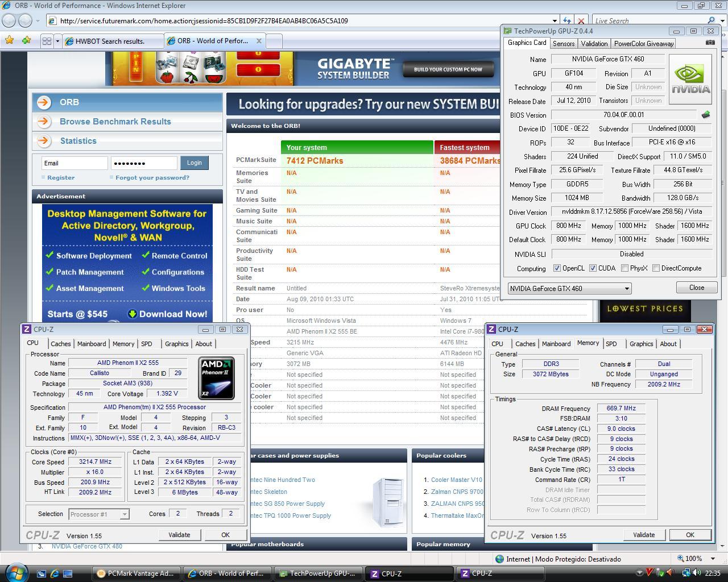728x582 pixels.
Task: Open the tab list dropdown arrow
Action: (x=57, y=41)
